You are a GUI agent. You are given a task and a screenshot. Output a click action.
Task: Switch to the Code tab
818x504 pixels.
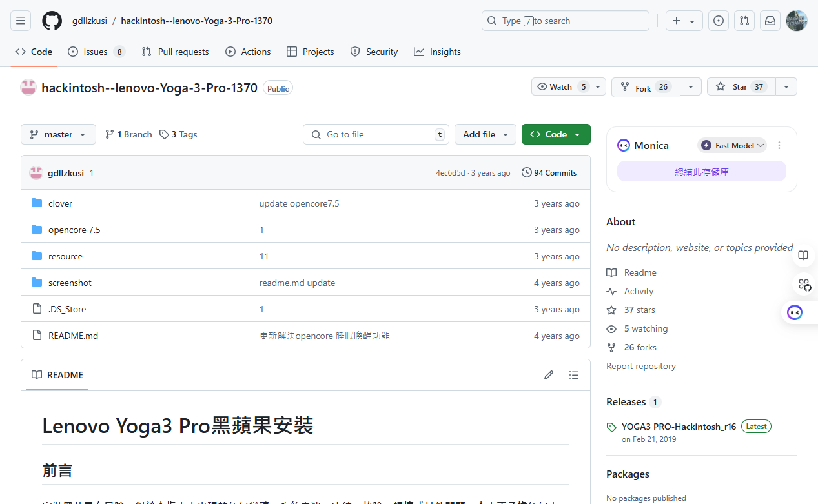click(34, 52)
